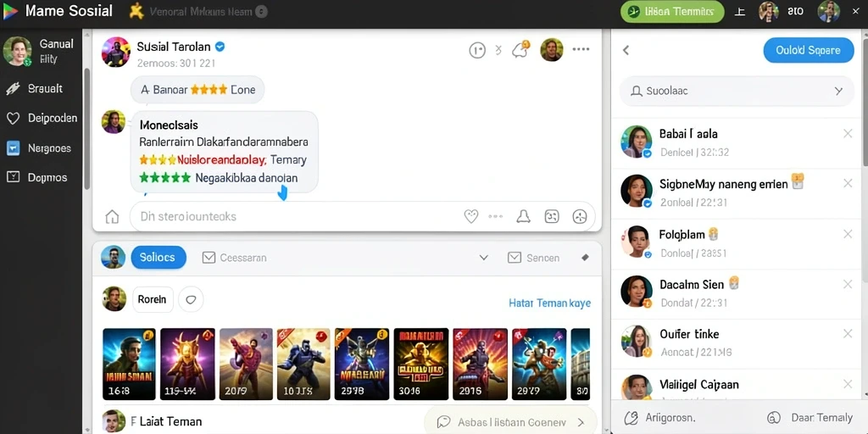868x434 pixels.
Task: Open Susial Tarolan profile avatar
Action: point(115,52)
